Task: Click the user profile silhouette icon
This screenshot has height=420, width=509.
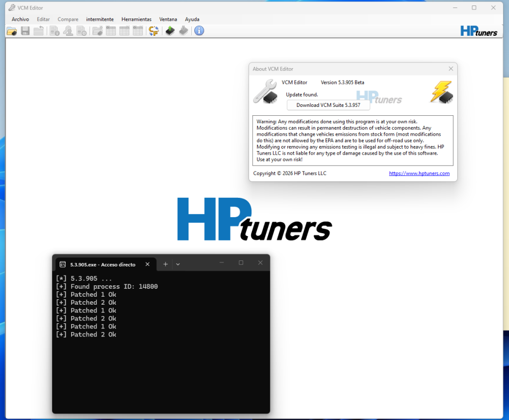Action: [68, 31]
